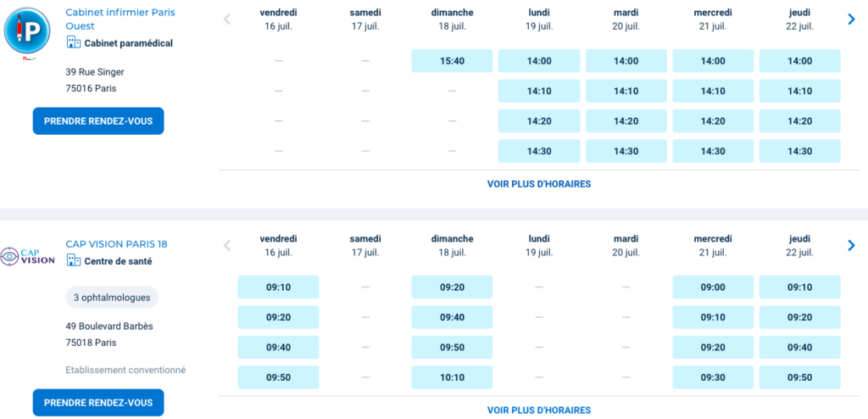Click the Centre de santé building icon
868x419 pixels.
point(73,261)
